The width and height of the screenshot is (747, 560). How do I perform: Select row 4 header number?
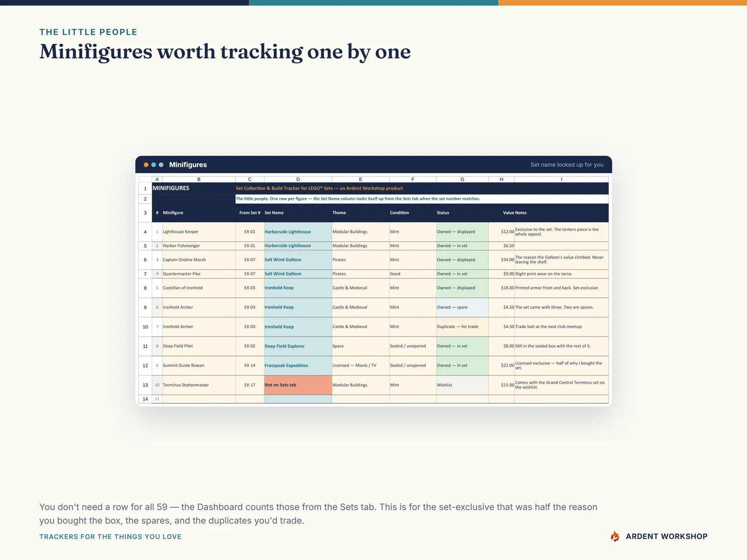145,232
